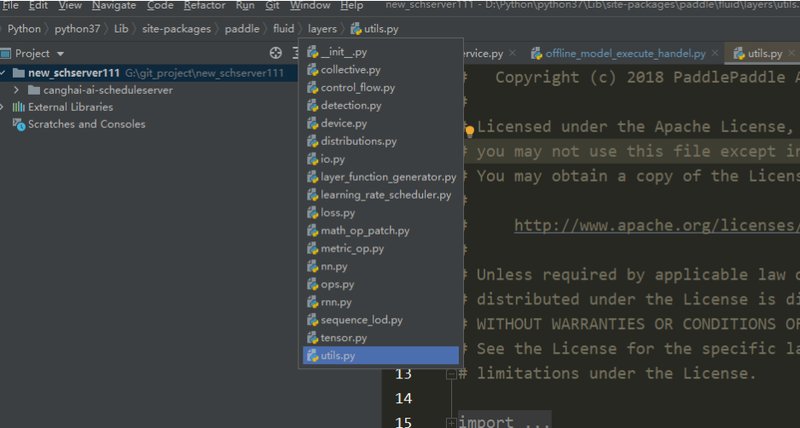Expand the canghai-ai-scheduleserver folder
The image size is (800, 428).
pyautogui.click(x=16, y=90)
